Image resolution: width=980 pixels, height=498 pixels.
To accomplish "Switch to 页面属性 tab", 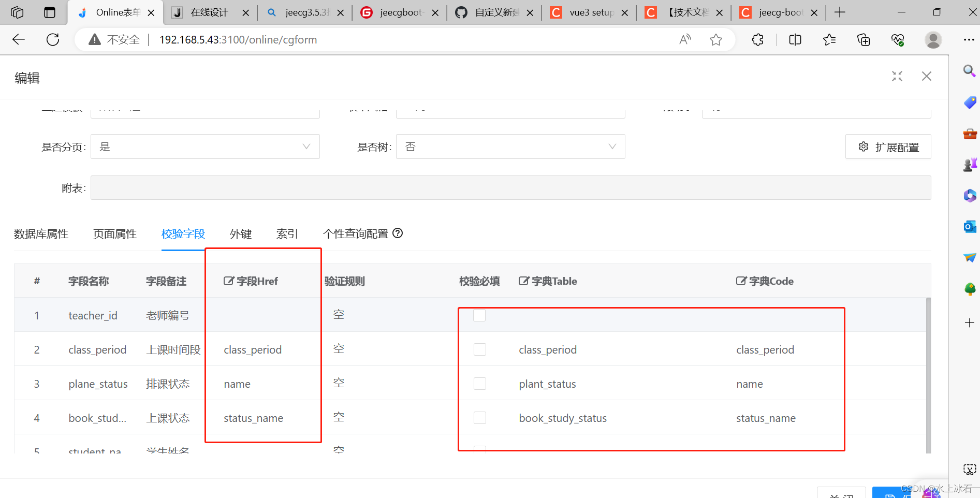I will click(x=115, y=234).
